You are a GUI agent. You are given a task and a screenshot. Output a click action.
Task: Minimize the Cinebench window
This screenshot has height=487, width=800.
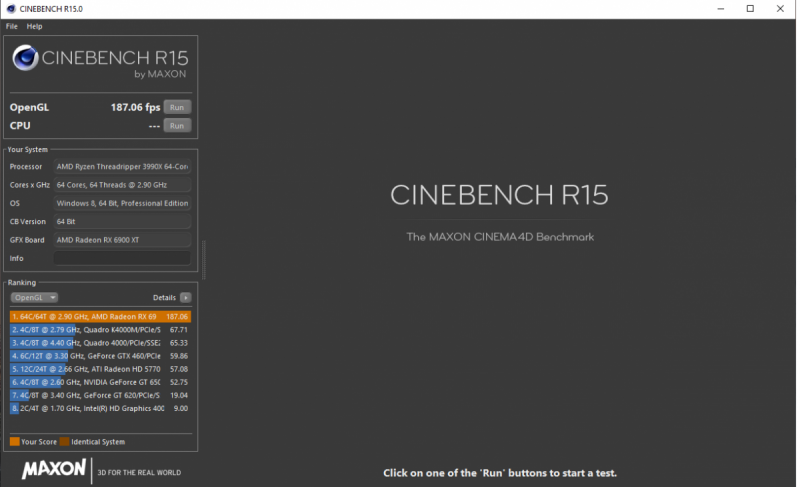720,9
